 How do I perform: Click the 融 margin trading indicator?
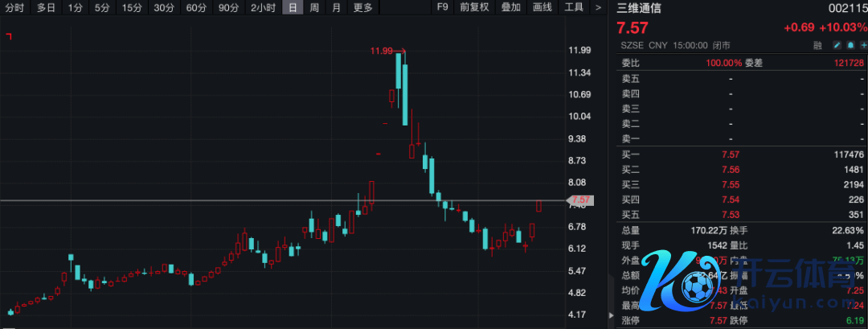tap(817, 46)
